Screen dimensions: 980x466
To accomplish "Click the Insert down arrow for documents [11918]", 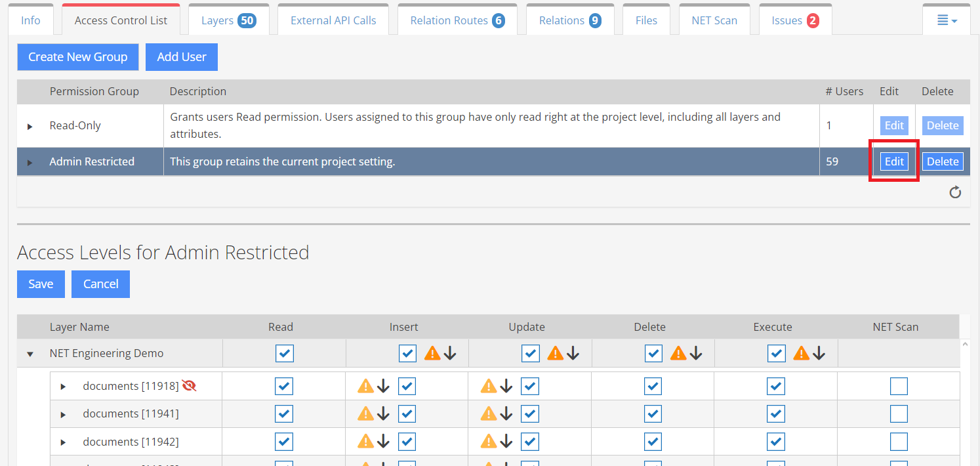I will coord(384,386).
